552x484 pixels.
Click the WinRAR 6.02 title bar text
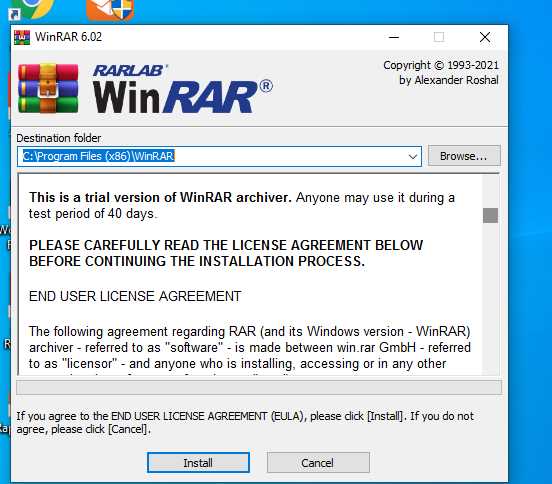(x=68, y=37)
